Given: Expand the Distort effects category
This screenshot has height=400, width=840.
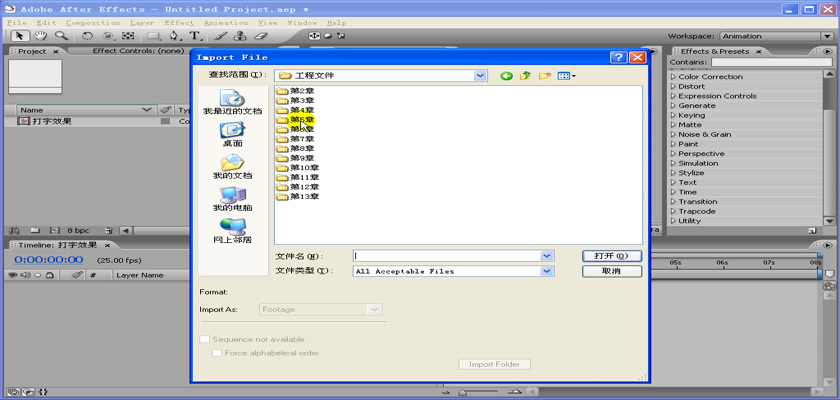Looking at the screenshot, I should [674, 86].
